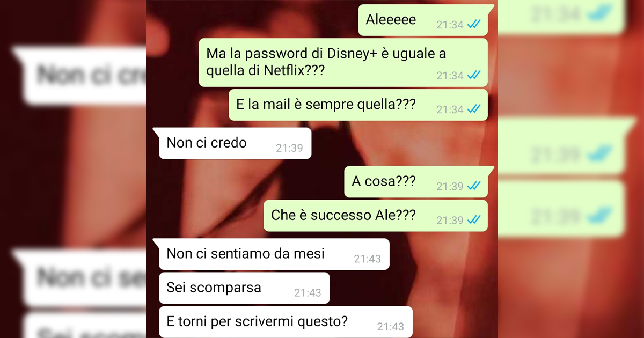Screen dimensions: 644x338
Task: Click the 21:43 timestamp on 'Sei scomparsa'
Action: 308,293
